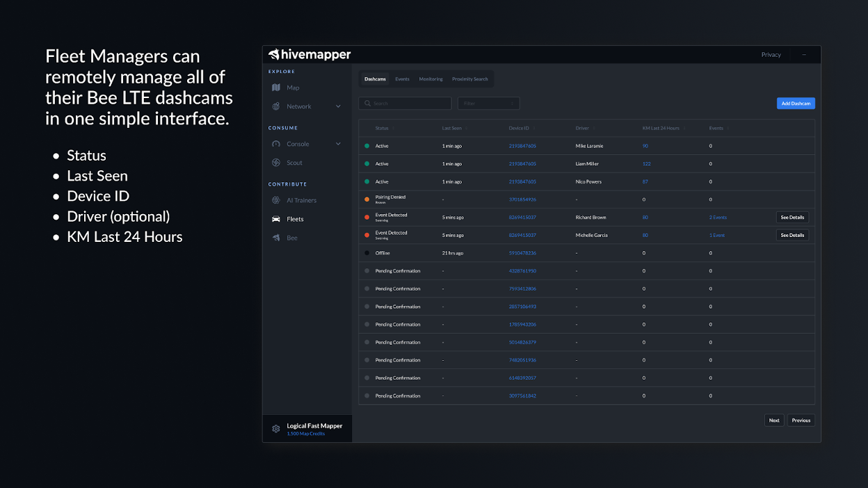Screen dimensions: 868x488
Task: Open the Proximity Search tab
Action: (470, 79)
